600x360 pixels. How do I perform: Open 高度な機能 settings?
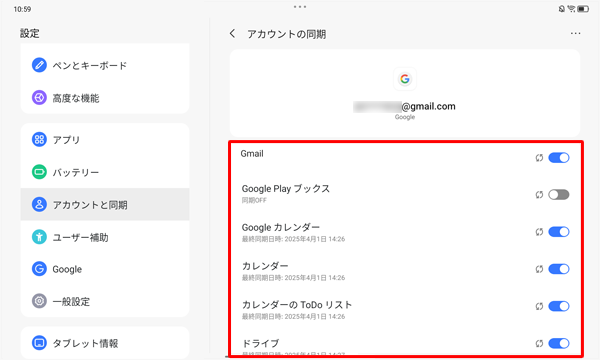105,98
